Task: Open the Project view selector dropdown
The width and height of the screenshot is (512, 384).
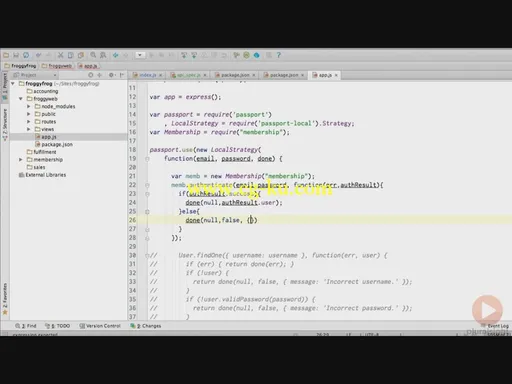Action: [x=35, y=75]
